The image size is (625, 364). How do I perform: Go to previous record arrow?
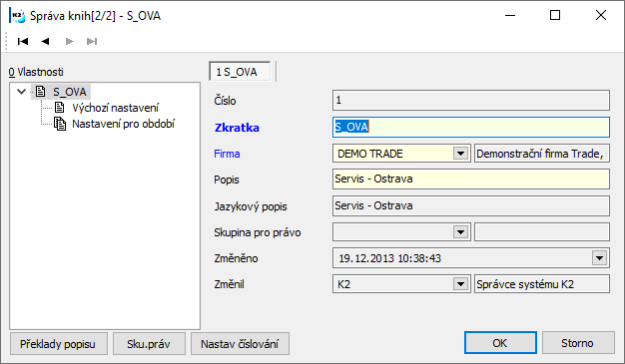(45, 42)
